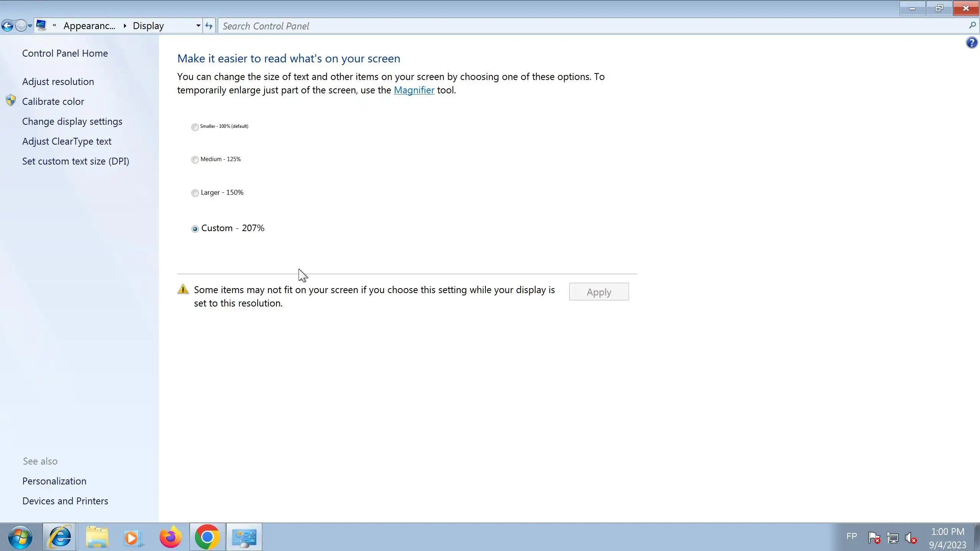Click the Apply button

[599, 292]
